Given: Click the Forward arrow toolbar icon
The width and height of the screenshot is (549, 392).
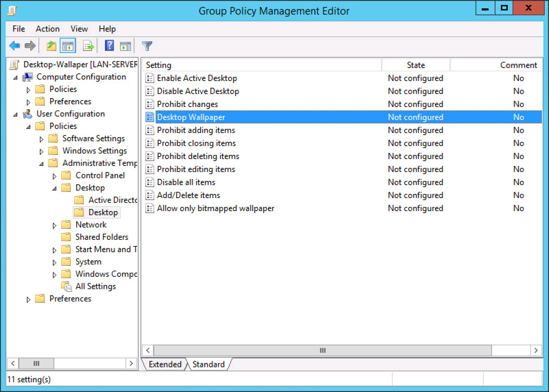Looking at the screenshot, I should pos(30,45).
